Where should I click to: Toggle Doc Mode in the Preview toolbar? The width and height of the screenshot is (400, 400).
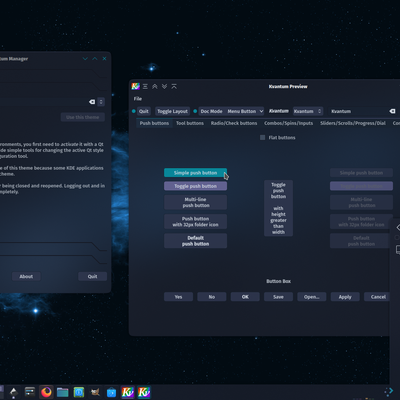tap(211, 111)
